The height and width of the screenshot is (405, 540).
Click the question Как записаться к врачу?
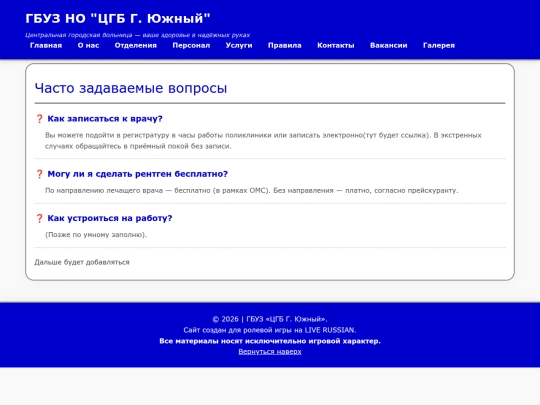[x=105, y=119]
